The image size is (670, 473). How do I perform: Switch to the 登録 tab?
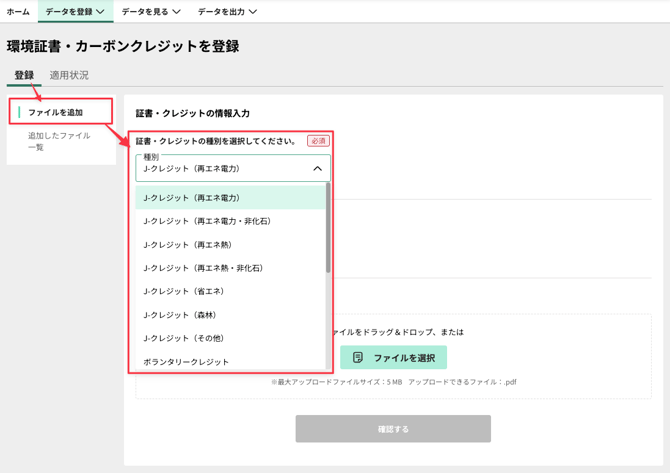coord(24,76)
